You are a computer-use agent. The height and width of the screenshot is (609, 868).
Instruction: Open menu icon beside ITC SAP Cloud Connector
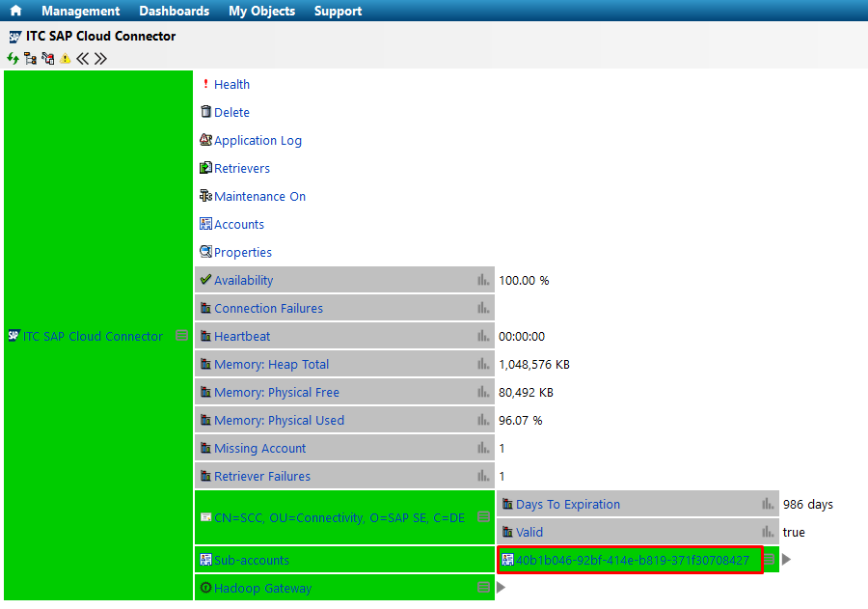pos(182,336)
